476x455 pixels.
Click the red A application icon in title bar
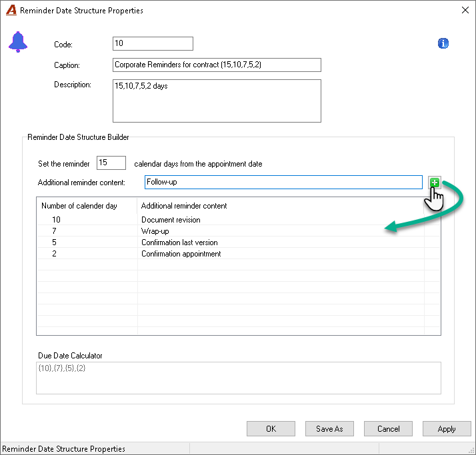pyautogui.click(x=11, y=10)
